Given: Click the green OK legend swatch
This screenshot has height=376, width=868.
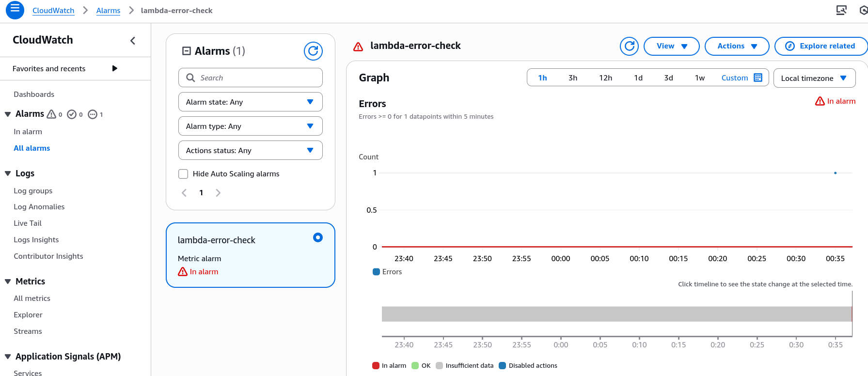Looking at the screenshot, I should coord(415,366).
